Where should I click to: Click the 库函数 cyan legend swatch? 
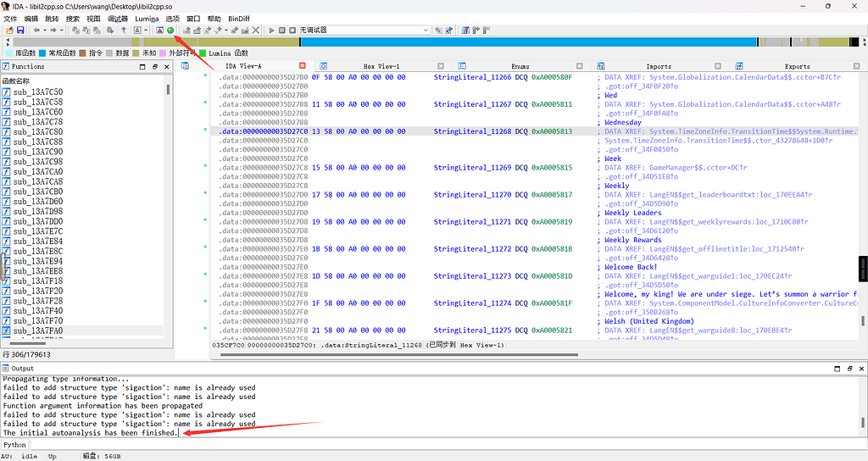tap(8, 53)
